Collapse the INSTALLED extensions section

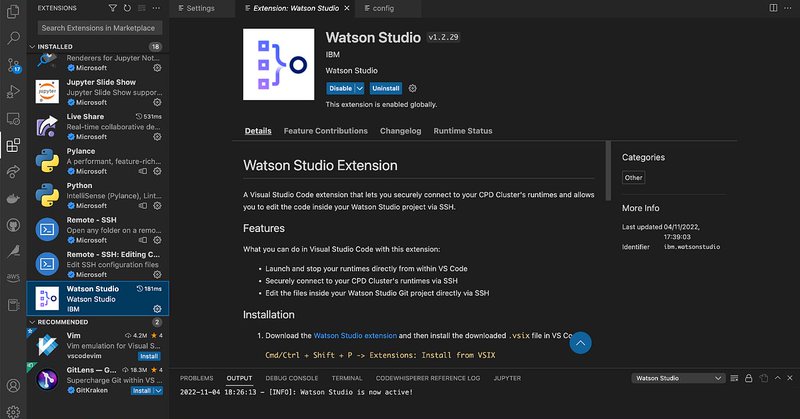point(33,46)
